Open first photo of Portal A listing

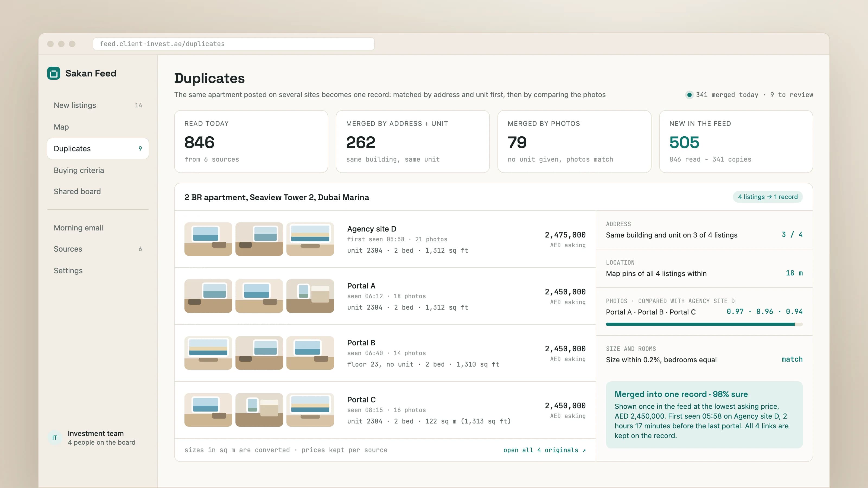pos(208,296)
